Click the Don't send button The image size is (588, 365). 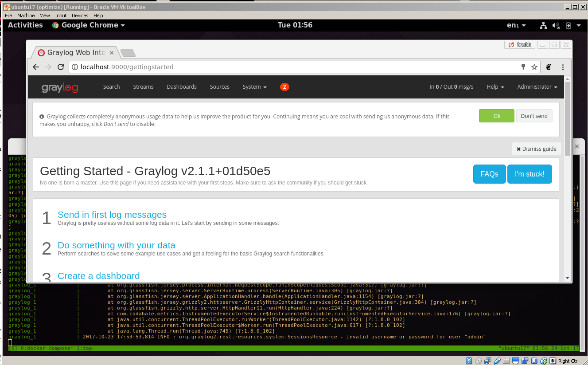coord(534,116)
